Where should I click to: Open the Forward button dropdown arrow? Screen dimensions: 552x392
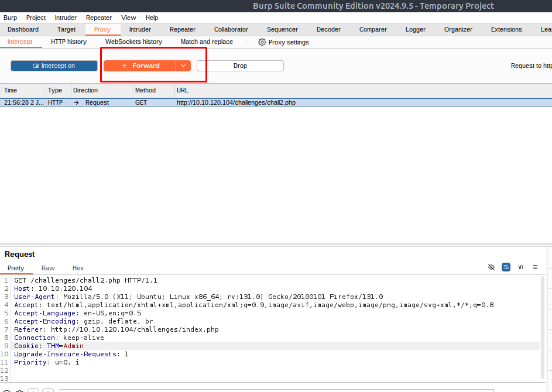183,66
